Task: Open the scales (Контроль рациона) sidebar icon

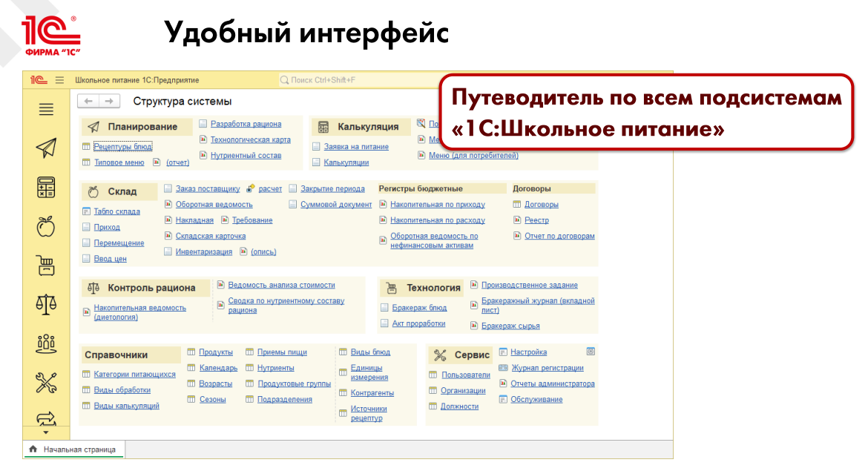Action: (46, 304)
